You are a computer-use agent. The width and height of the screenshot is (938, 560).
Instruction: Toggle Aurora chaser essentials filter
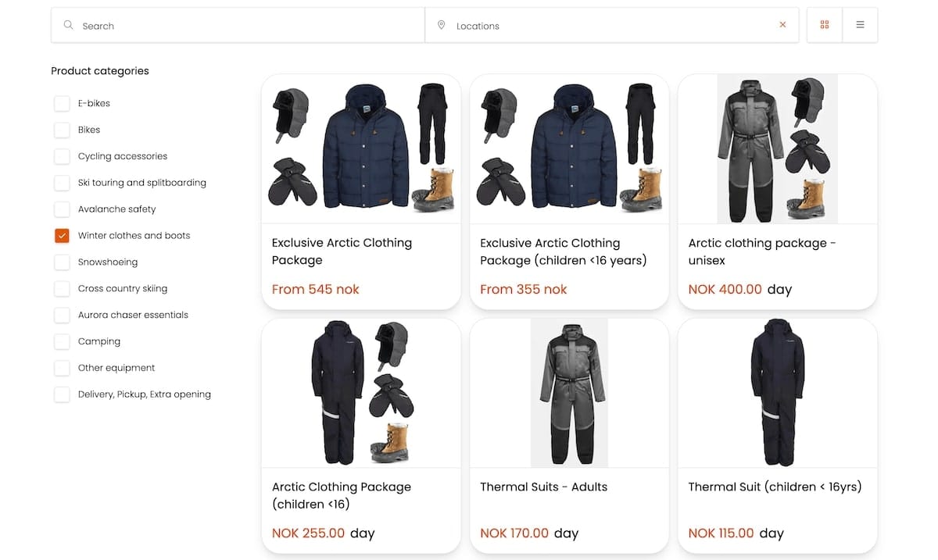(x=62, y=316)
